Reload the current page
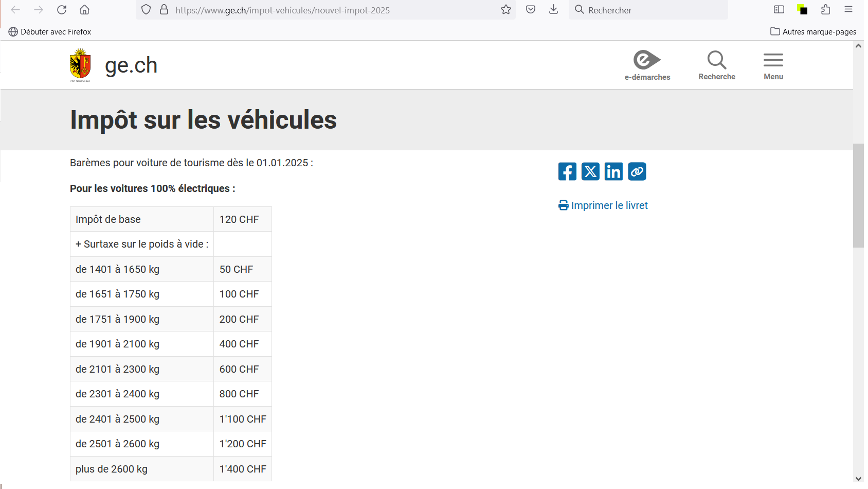The width and height of the screenshot is (868, 489). click(62, 10)
